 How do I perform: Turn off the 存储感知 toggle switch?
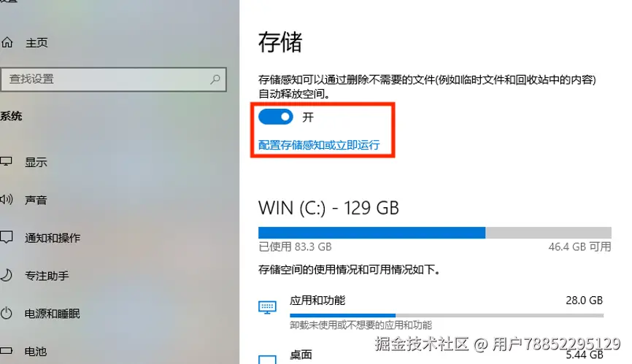(276, 117)
